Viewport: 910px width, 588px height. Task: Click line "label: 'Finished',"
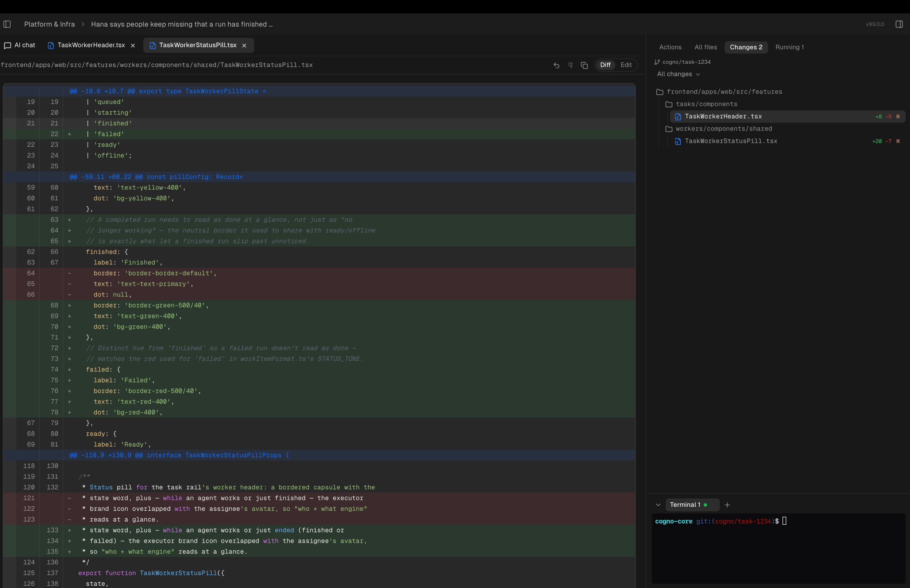319,263
